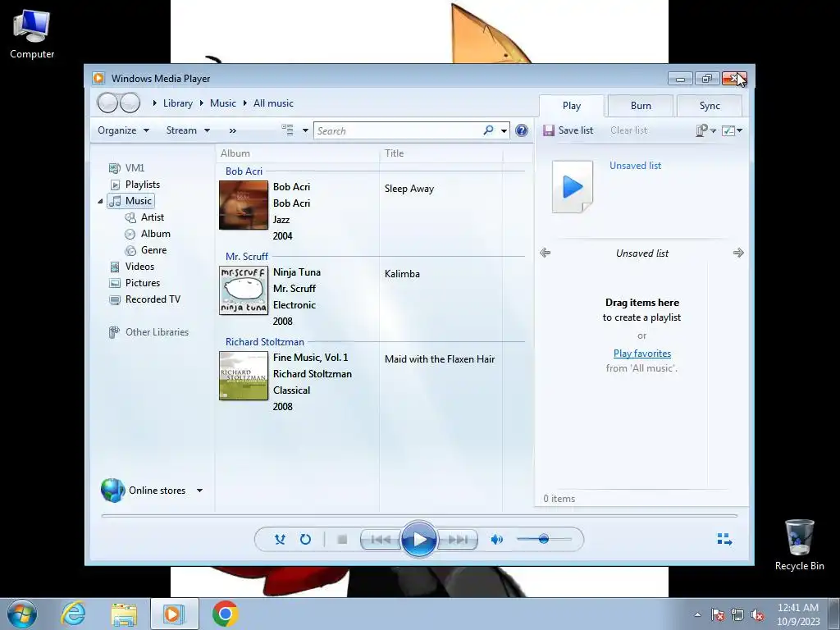Launch Internet Explorer from taskbar
The width and height of the screenshot is (840, 630).
coord(73,614)
